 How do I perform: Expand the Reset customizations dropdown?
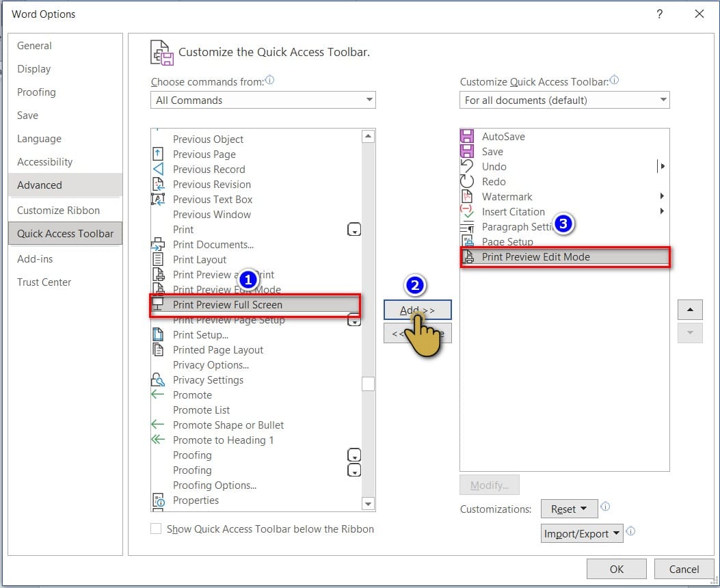[x=569, y=509]
